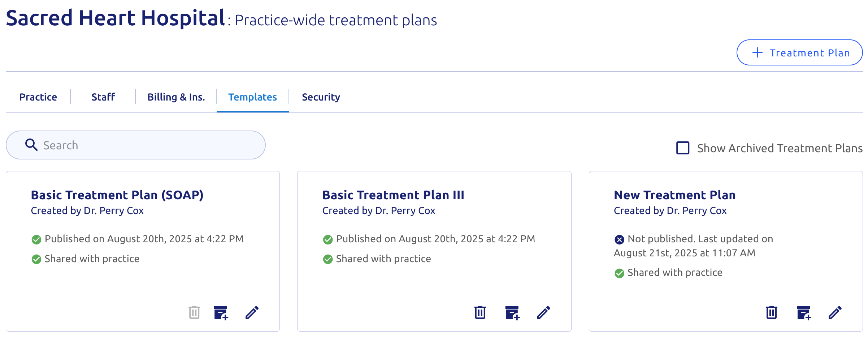Archive the Basic Treatment Plan (SOAP) card
868x337 pixels.
point(221,312)
